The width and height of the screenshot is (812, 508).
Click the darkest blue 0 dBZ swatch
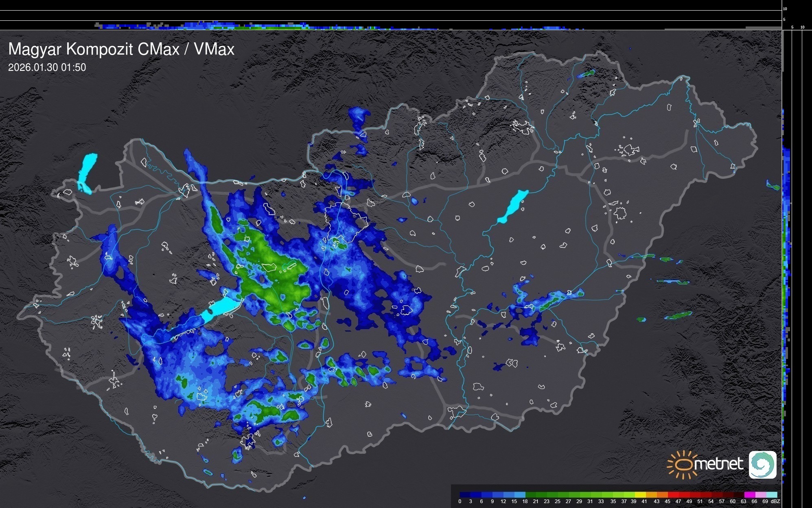pyautogui.click(x=465, y=495)
